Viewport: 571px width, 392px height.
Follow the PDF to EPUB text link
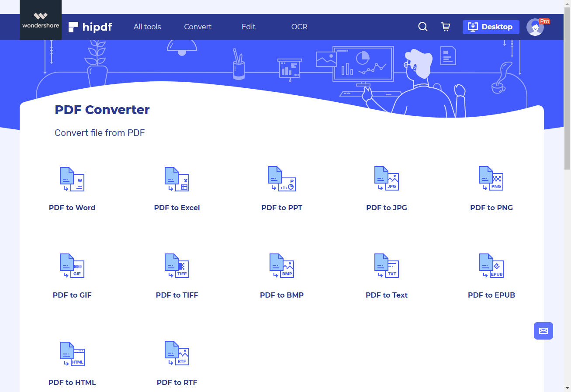pos(491,295)
